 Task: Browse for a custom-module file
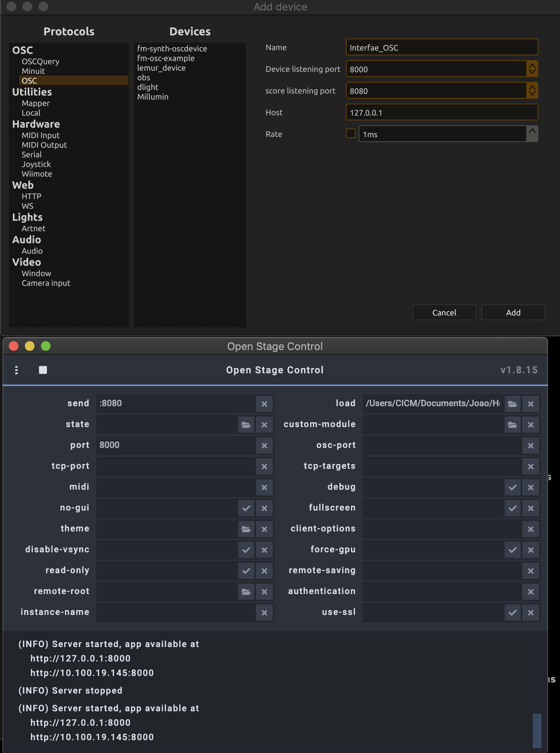click(x=513, y=425)
